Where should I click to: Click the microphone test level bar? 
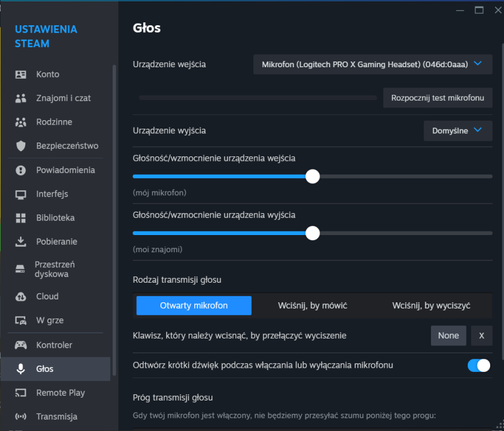[x=257, y=98]
